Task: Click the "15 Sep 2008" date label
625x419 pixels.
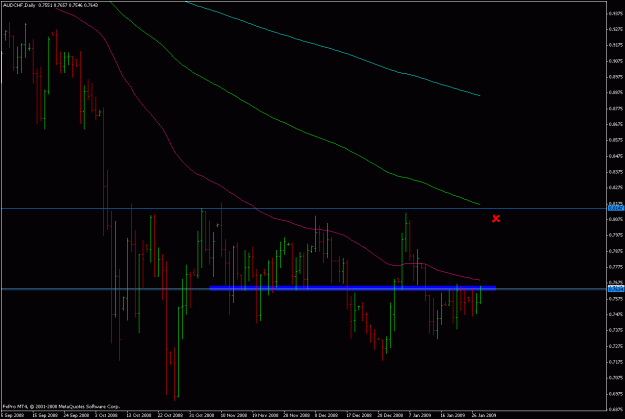Action: pyautogui.click(x=45, y=415)
